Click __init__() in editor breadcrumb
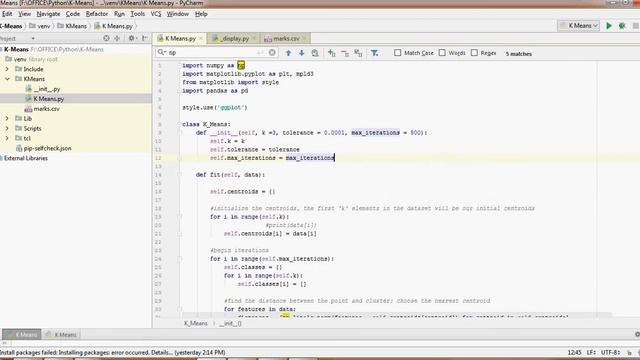The image size is (640, 360). click(231, 323)
